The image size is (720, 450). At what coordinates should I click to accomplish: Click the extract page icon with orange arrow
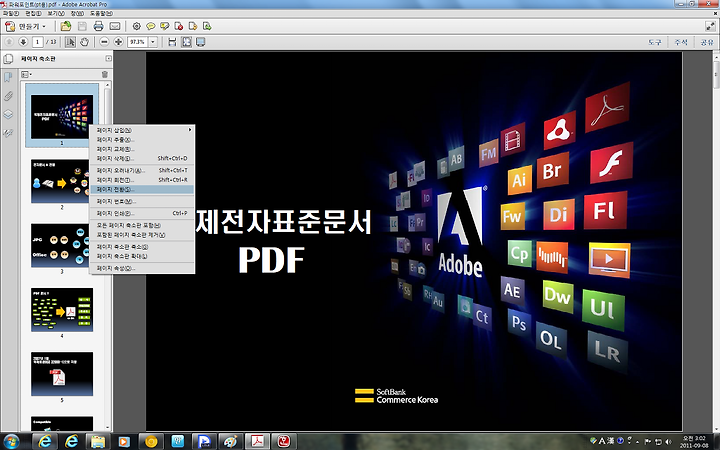point(193,26)
